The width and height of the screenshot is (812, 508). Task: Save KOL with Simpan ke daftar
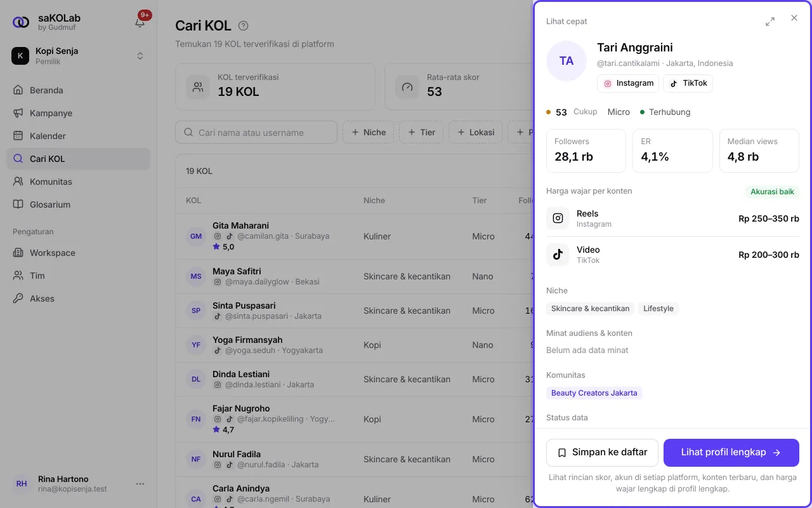click(x=603, y=453)
